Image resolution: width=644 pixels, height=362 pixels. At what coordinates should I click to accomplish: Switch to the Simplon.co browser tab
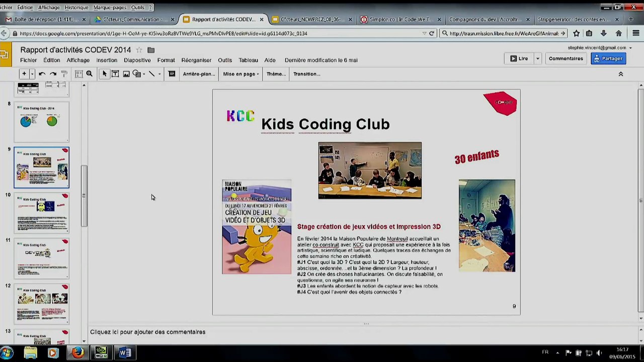pos(401,20)
